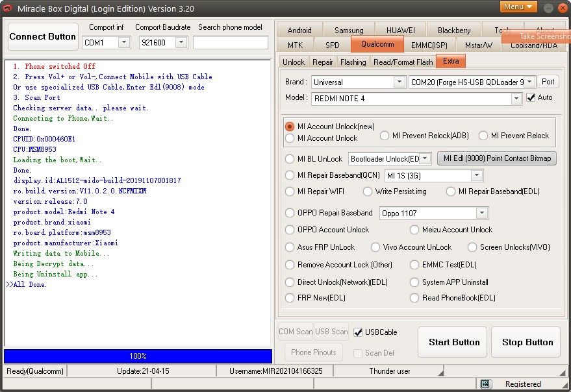
Task: Select OPPO Repair Baseband radio button
Action: tap(290, 213)
